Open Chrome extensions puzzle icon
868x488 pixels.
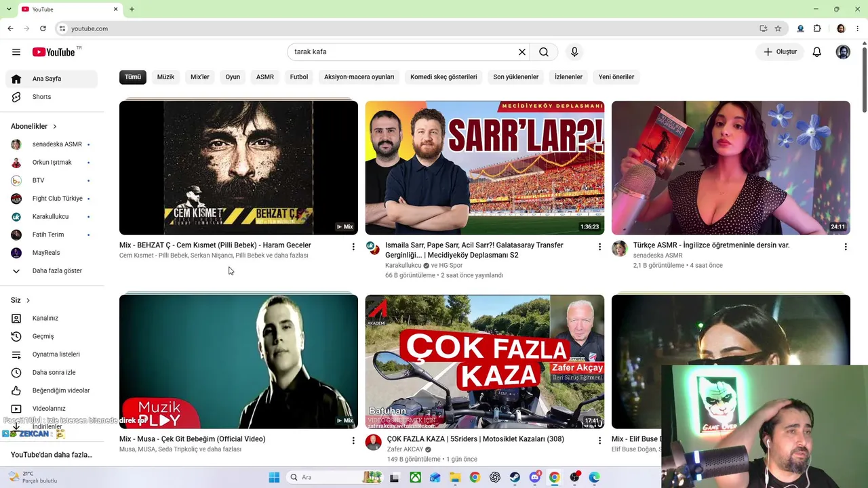(x=817, y=28)
